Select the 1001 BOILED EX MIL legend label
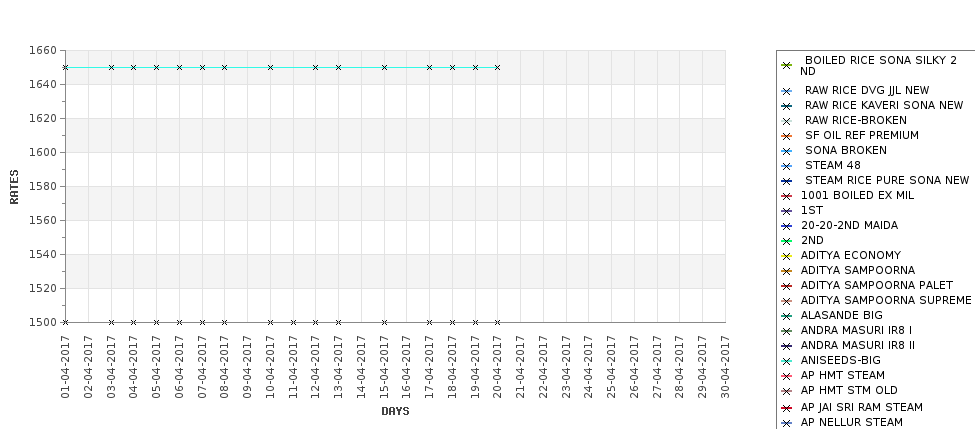This screenshot has width=975, height=429. (857, 195)
